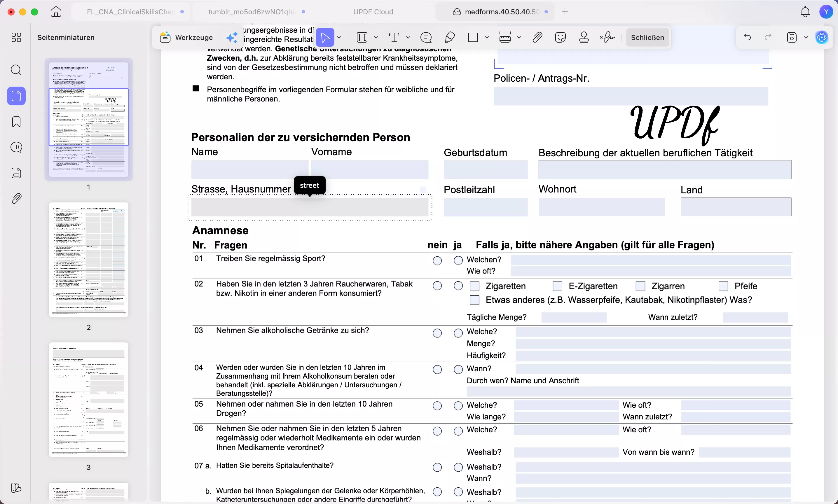838x504 pixels.
Task: Select ja for question 01 Treiben Sie Sport
Action: click(x=458, y=260)
